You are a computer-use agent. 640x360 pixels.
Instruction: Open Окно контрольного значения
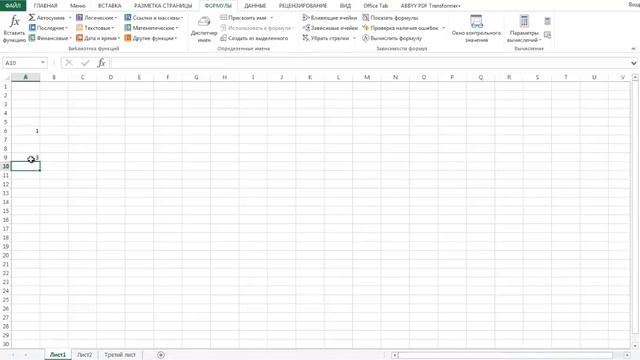point(476,29)
